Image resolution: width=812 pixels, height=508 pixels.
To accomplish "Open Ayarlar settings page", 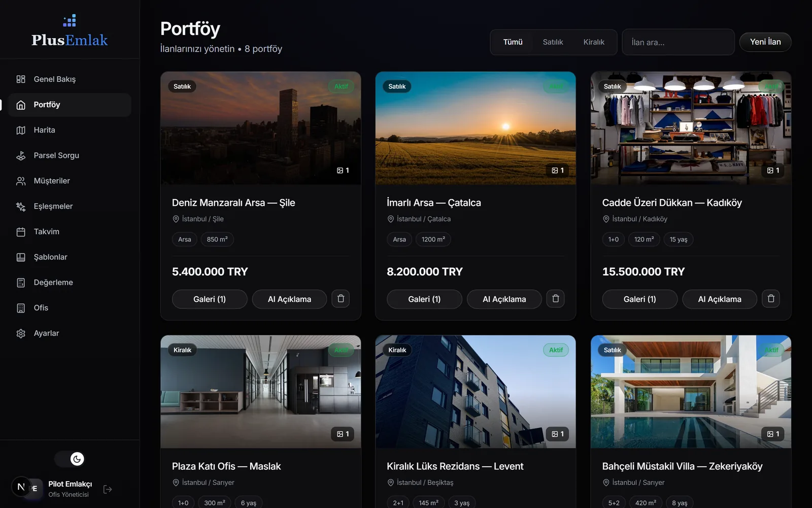I will 70,333.
